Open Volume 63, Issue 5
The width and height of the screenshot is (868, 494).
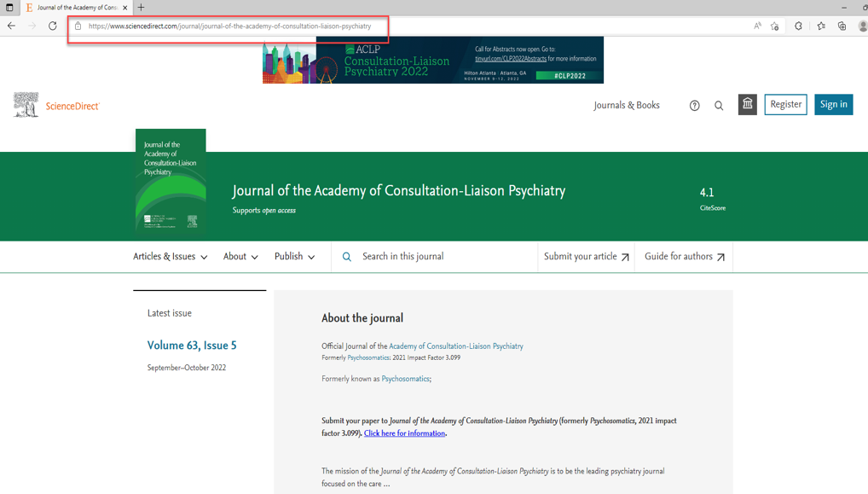[x=192, y=345]
